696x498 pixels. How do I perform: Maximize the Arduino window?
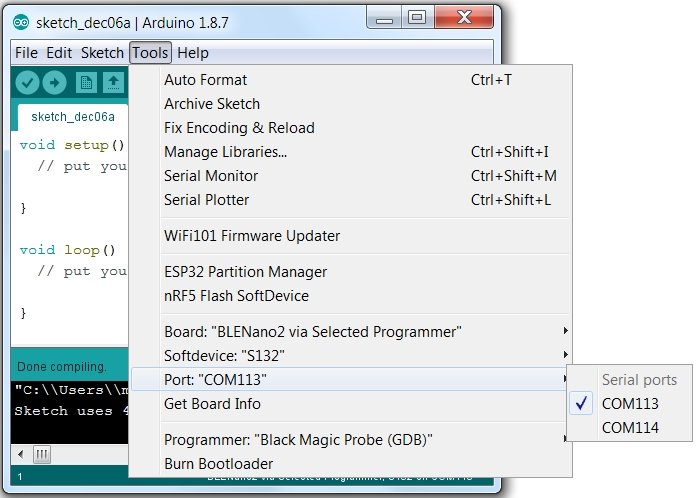tap(417, 18)
